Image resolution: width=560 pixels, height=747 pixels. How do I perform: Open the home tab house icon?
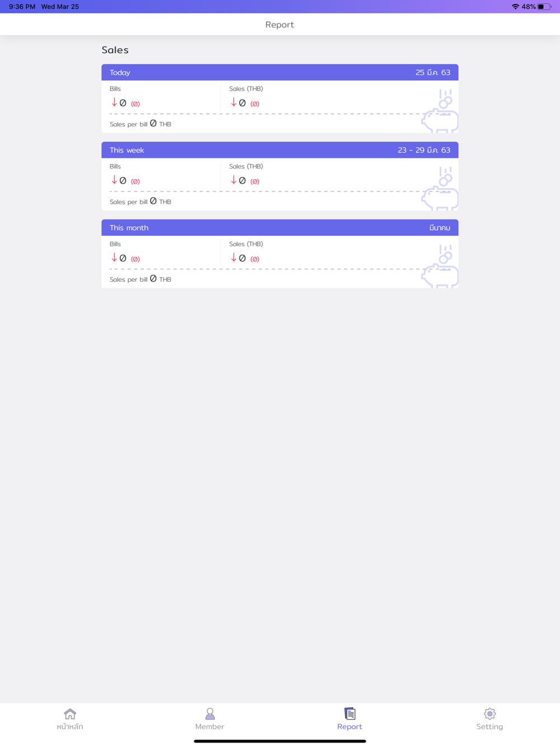pos(70,713)
